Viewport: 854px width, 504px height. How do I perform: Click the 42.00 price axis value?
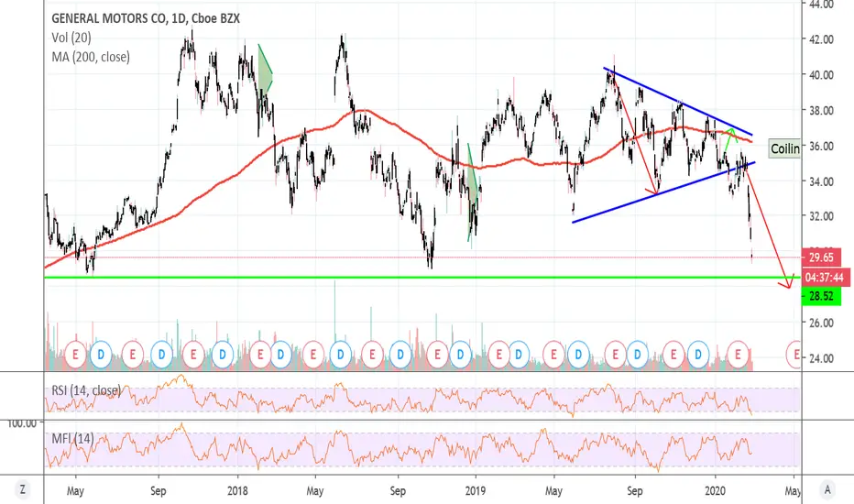821,39
